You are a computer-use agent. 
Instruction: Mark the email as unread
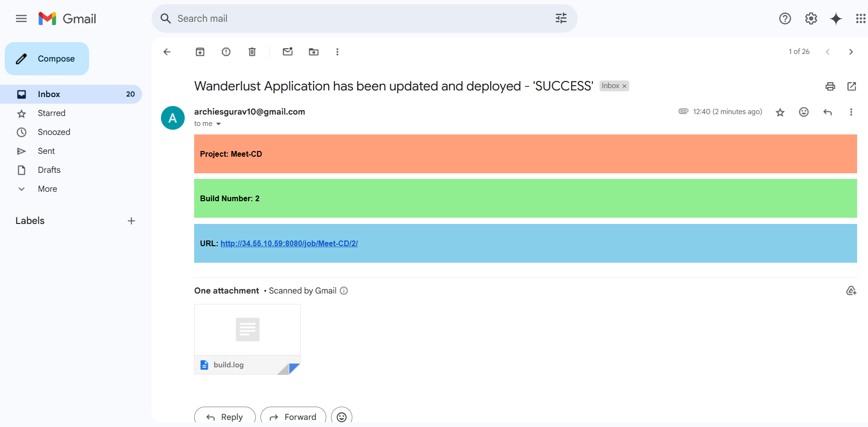click(288, 52)
